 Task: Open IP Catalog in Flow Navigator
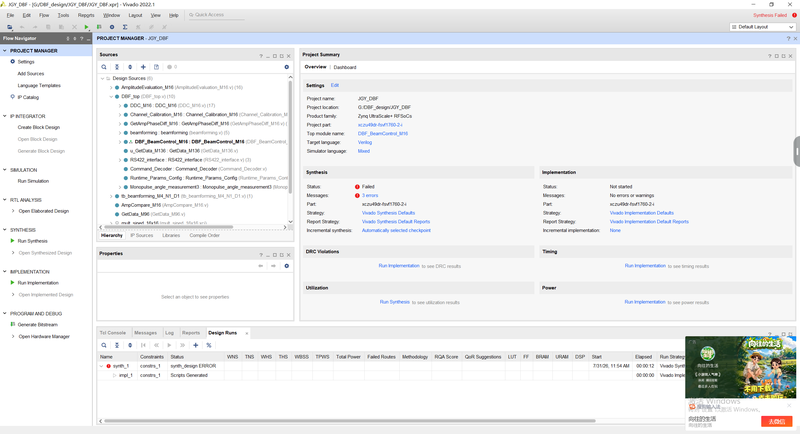[28, 97]
